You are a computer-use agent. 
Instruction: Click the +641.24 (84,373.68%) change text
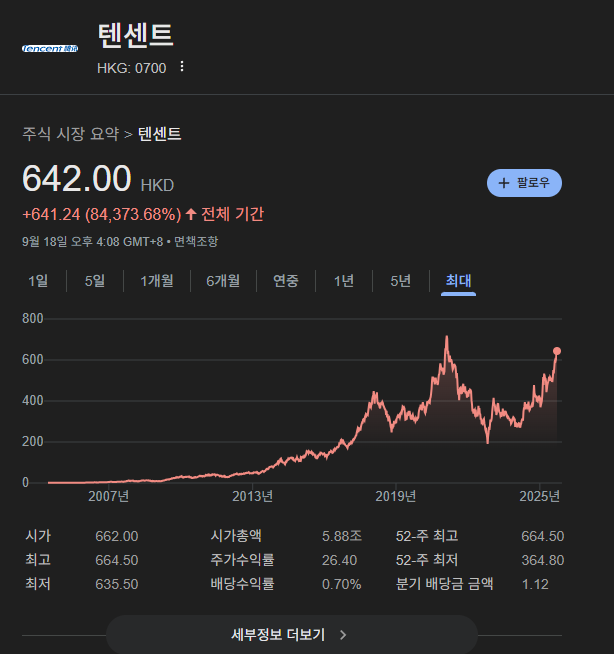[102, 214]
